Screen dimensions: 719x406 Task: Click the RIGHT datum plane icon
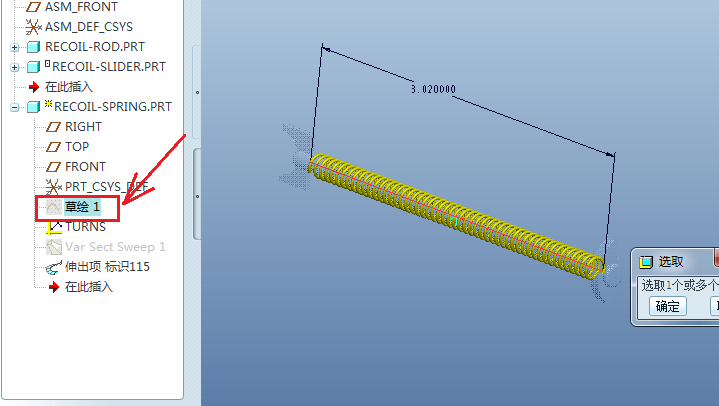click(x=53, y=127)
